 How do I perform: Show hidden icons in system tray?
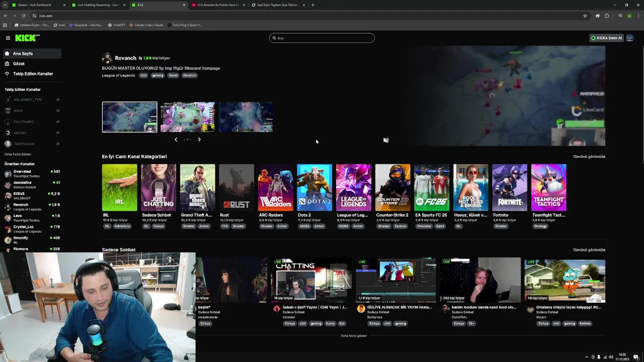[587, 357]
